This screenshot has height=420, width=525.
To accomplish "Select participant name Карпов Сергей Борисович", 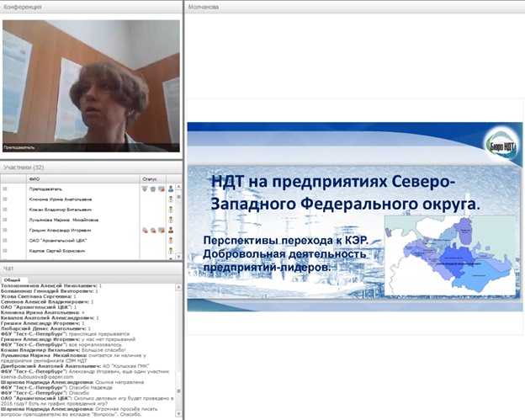I will [57, 251].
